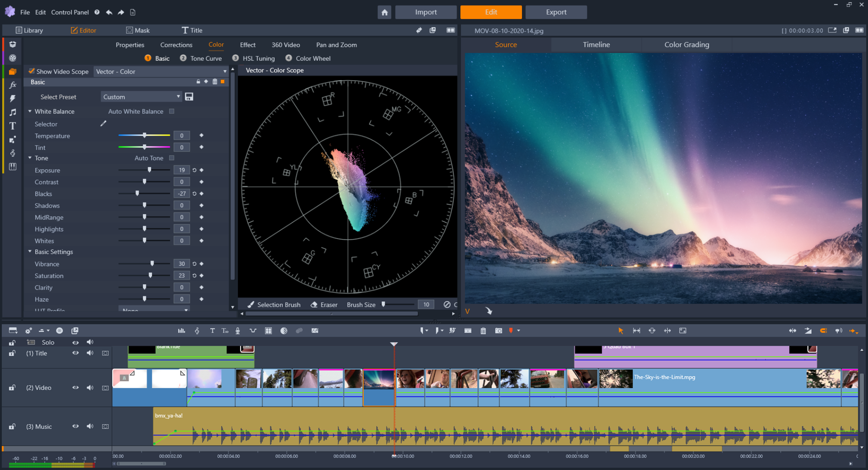Image resolution: width=868 pixels, height=470 pixels.
Task: Select the Selection Brush tool
Action: 273,305
